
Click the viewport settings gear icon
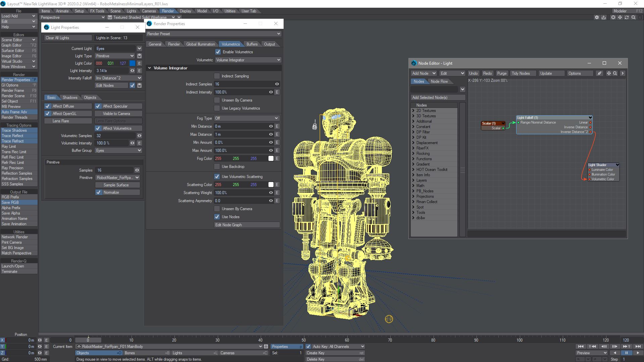click(597, 17)
